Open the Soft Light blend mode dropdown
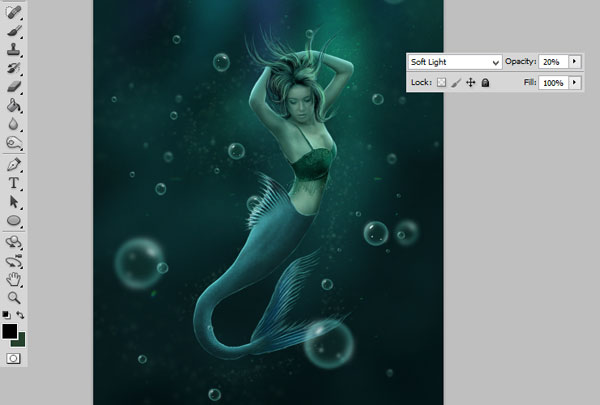600x405 pixels. point(455,62)
